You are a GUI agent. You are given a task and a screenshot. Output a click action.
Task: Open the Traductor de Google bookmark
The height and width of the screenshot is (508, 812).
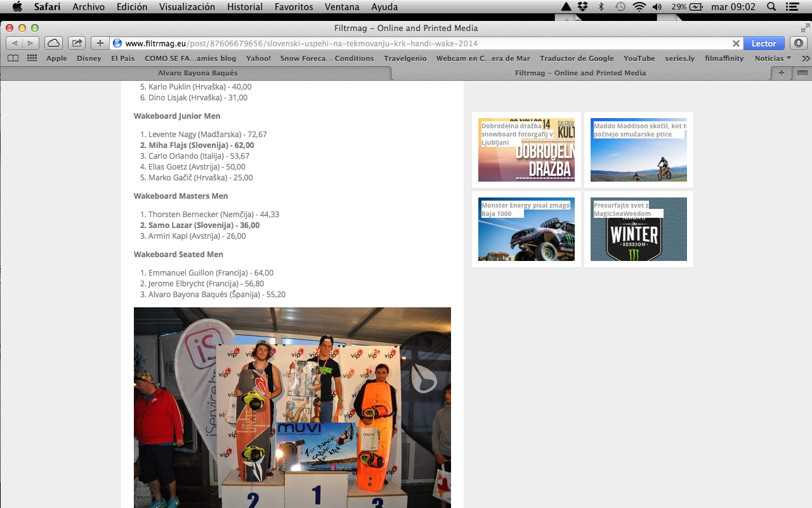[577, 58]
